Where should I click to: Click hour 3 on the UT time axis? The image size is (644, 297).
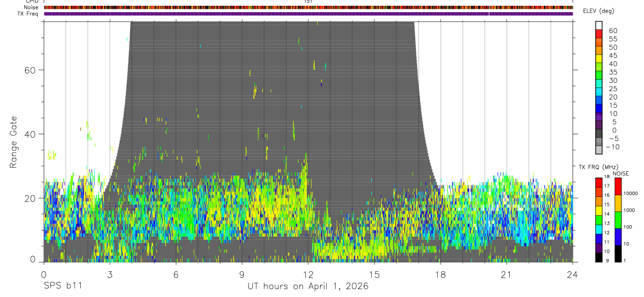coord(110,274)
